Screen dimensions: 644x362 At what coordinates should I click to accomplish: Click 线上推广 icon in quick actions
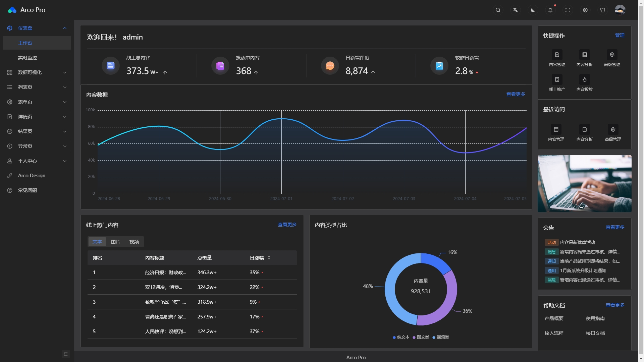pos(557,80)
